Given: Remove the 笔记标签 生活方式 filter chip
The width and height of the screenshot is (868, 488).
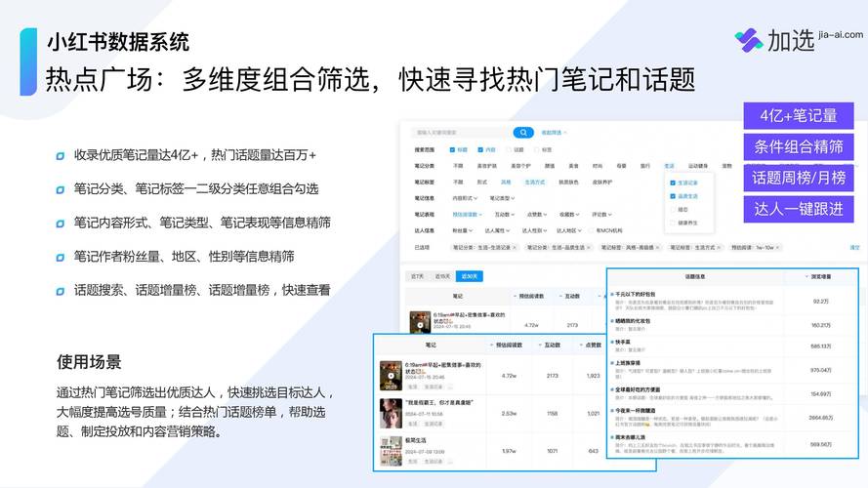Looking at the screenshot, I should tap(719, 247).
